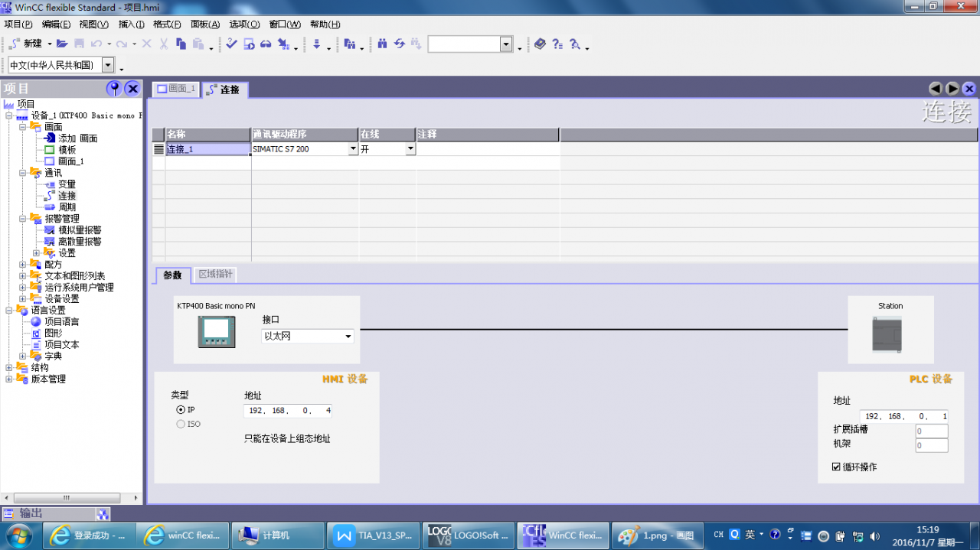Screen dimensions: 980x550
Task: Navigate to next tab with right arrow
Action: pos(952,89)
